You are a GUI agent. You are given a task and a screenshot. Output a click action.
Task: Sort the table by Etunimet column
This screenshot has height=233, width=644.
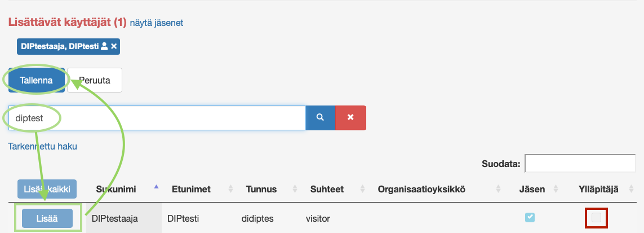point(191,190)
